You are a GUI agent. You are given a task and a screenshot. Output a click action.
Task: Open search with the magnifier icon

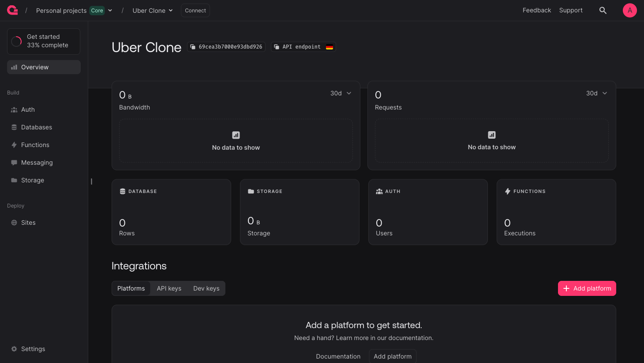[x=603, y=10]
